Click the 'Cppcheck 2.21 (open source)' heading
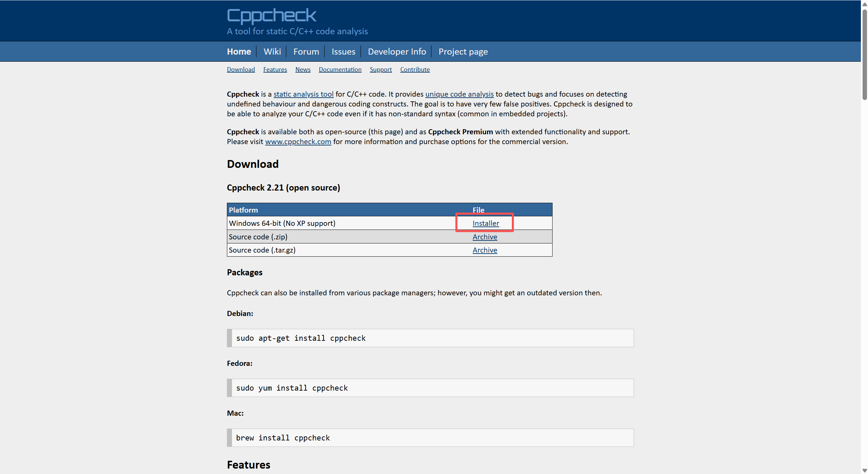This screenshot has width=868, height=474. (283, 188)
